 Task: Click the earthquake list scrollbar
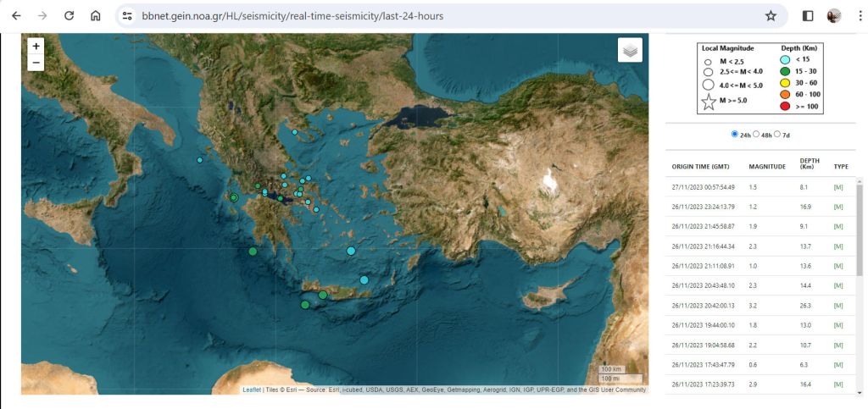click(x=859, y=229)
